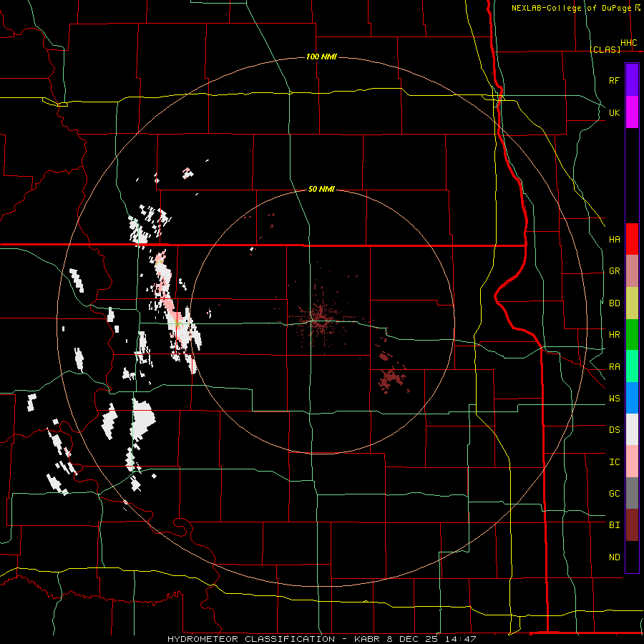Click the HYDROMETEOR CLASSIFICATION title text
The height and width of the screenshot is (644, 644).
point(251,639)
